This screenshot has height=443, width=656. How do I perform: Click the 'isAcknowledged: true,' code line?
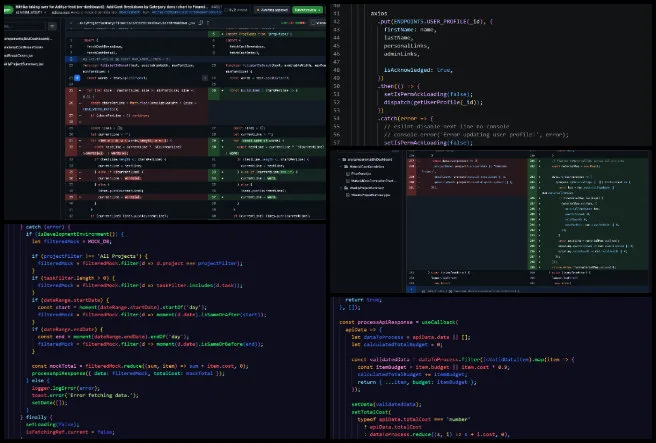(x=418, y=70)
